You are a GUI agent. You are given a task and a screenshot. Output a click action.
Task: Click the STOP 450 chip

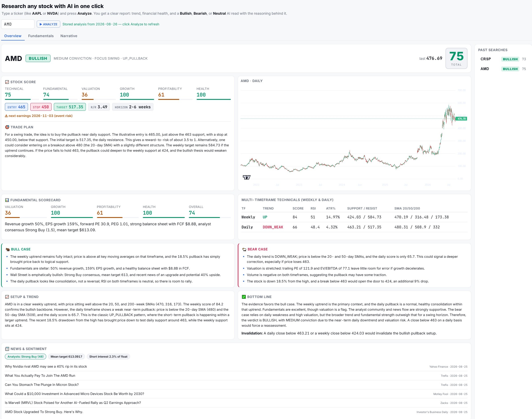pos(41,107)
